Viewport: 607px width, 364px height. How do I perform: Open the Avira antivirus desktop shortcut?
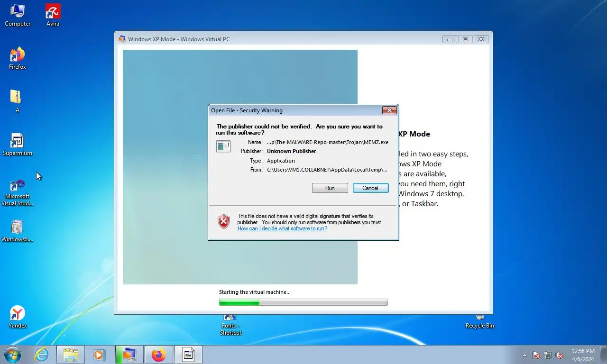pos(53,16)
